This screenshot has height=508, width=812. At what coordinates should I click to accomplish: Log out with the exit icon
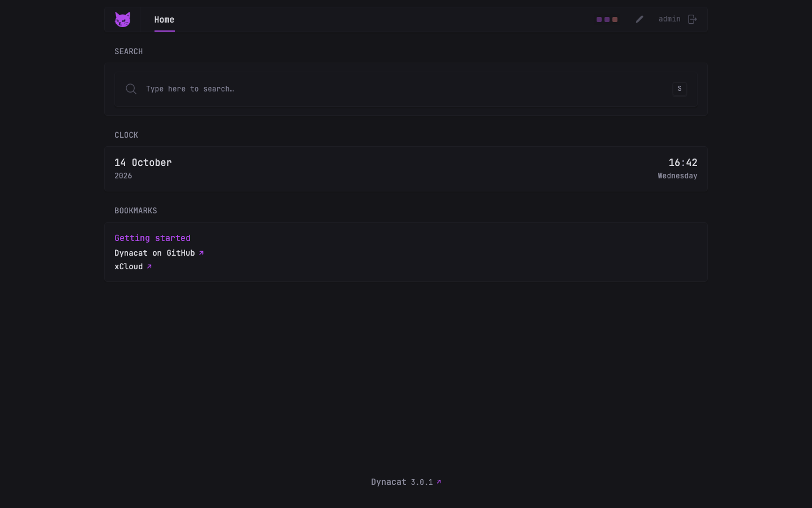pos(692,19)
